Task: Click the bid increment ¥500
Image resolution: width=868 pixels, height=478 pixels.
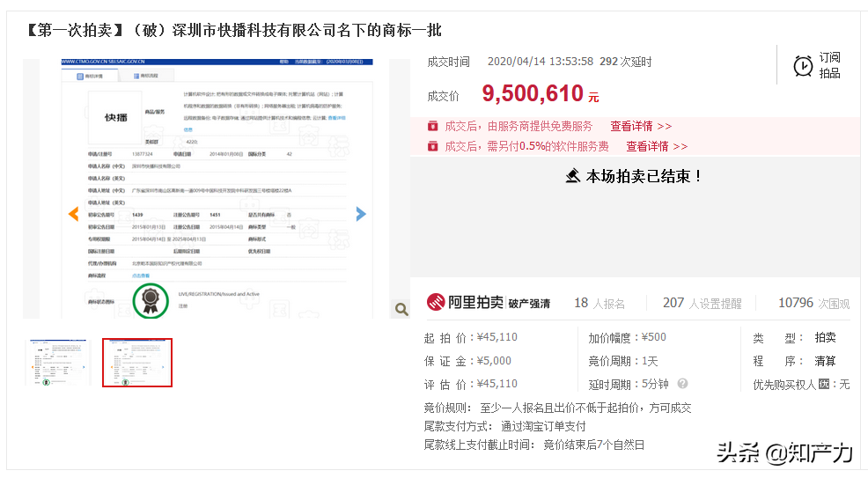Action: 654,337
